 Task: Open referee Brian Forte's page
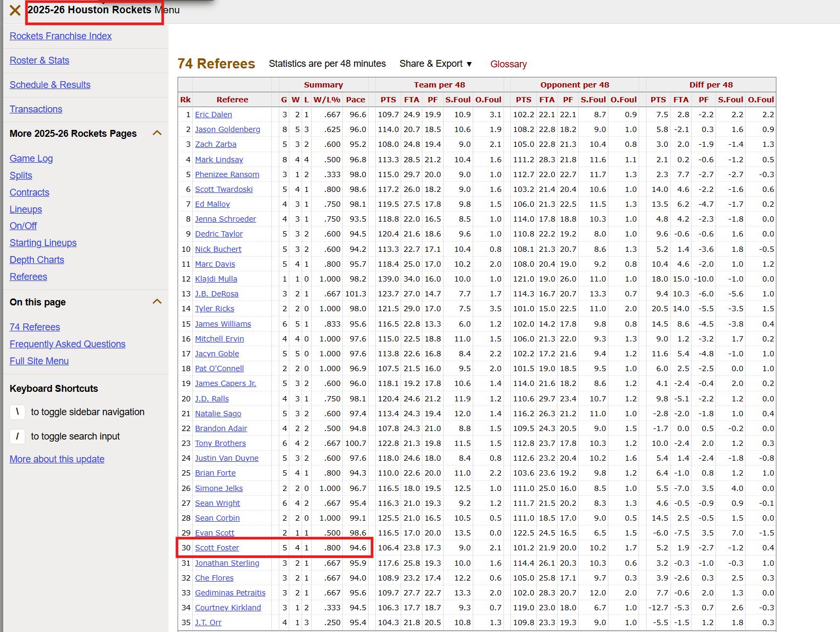click(x=215, y=473)
